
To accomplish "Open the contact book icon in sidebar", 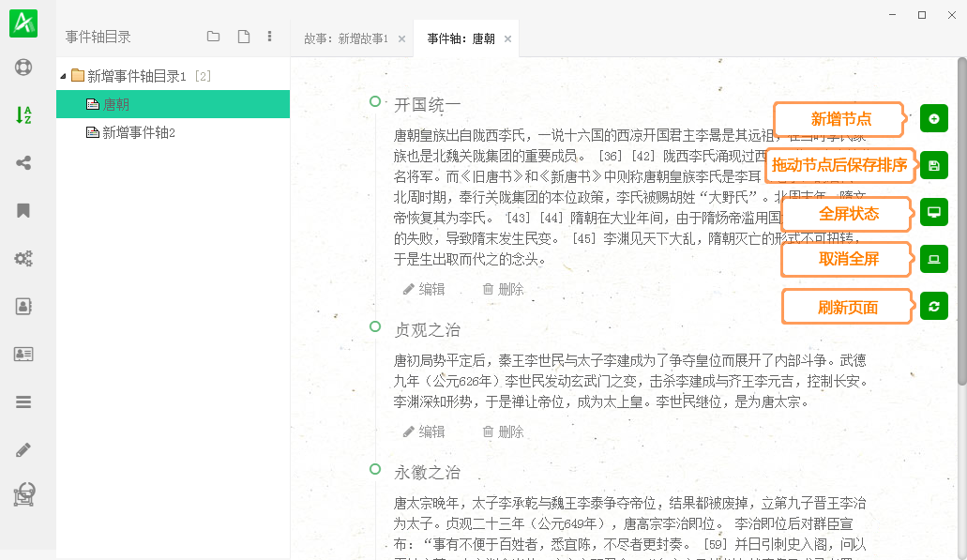I will [x=23, y=307].
